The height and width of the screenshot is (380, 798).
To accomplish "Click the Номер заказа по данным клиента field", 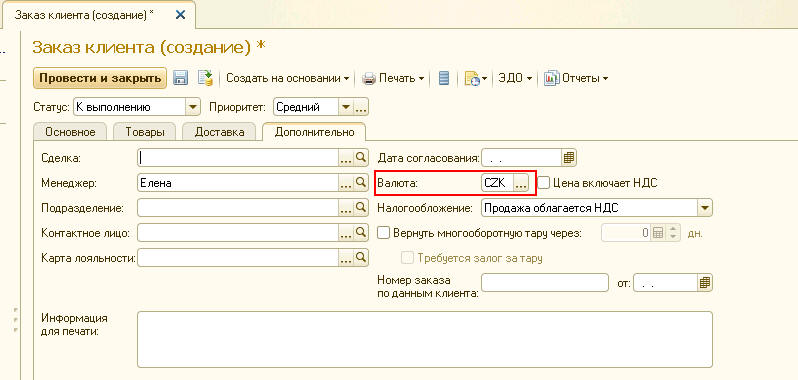I will (x=545, y=283).
